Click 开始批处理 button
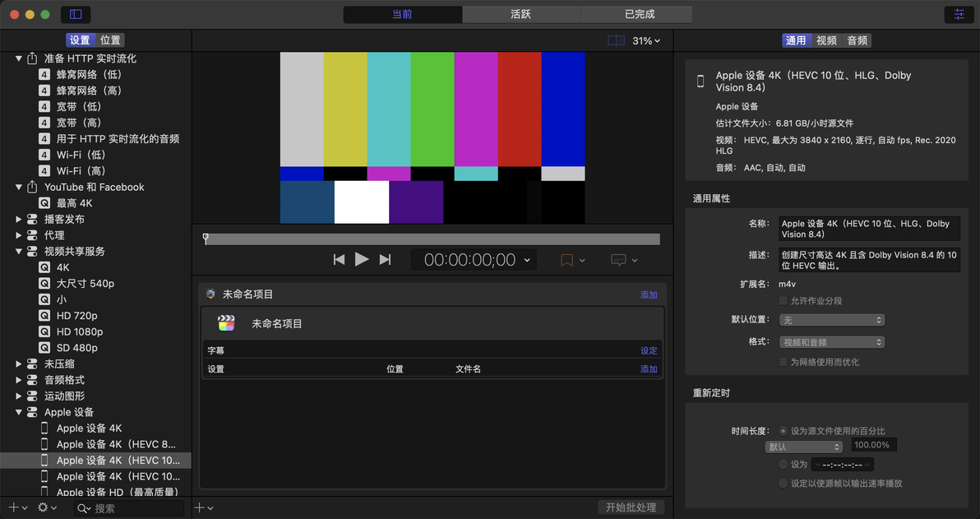This screenshot has height=519, width=980. click(x=631, y=507)
